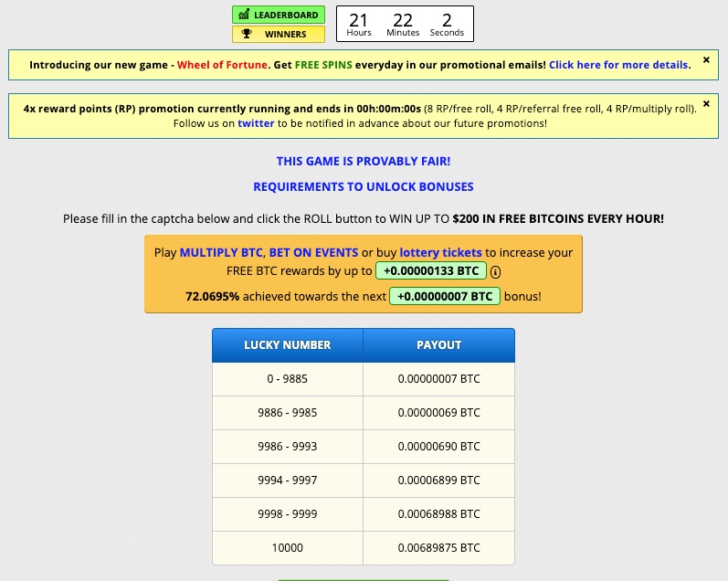This screenshot has width=728, height=581.
Task: Select the 0 - 9885 lucky number row
Action: coord(287,379)
